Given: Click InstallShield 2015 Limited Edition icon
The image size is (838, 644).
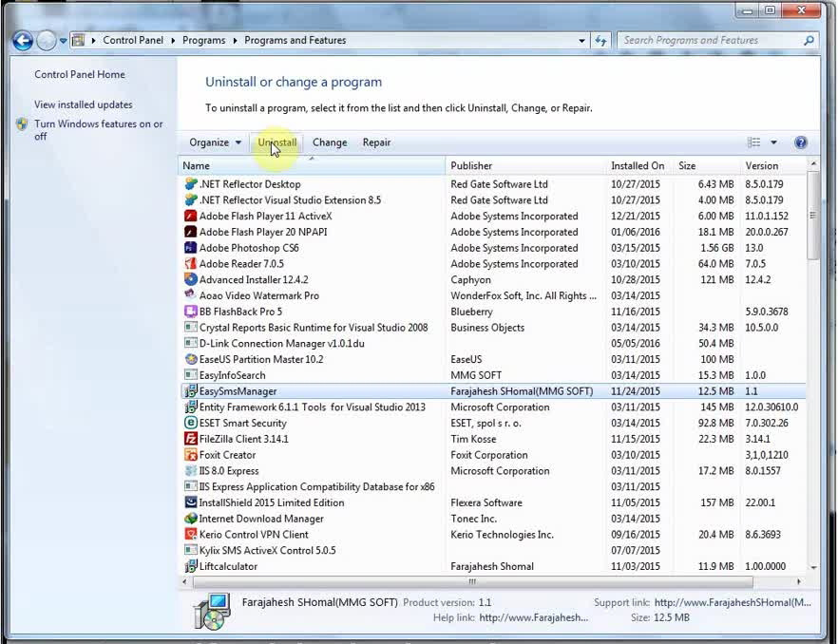Looking at the screenshot, I should [x=190, y=502].
